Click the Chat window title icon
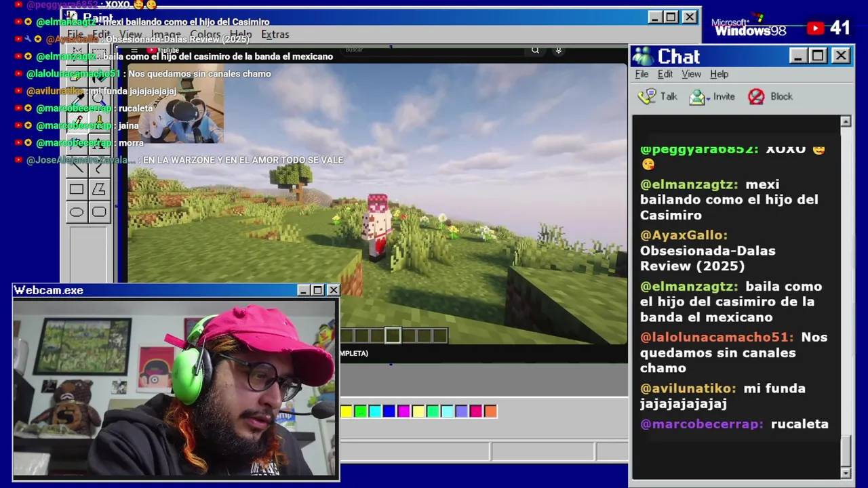Image resolution: width=868 pixels, height=488 pixels. [x=643, y=56]
